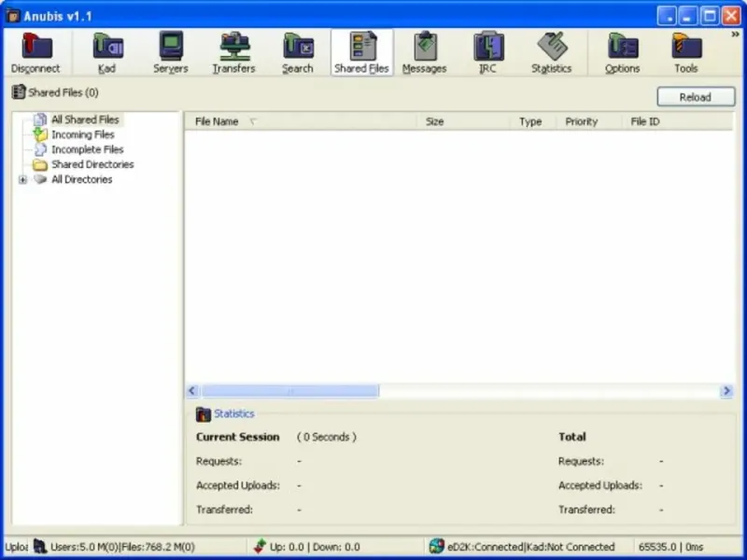The height and width of the screenshot is (560, 747).
Task: Open the Options dialog
Action: (622, 52)
